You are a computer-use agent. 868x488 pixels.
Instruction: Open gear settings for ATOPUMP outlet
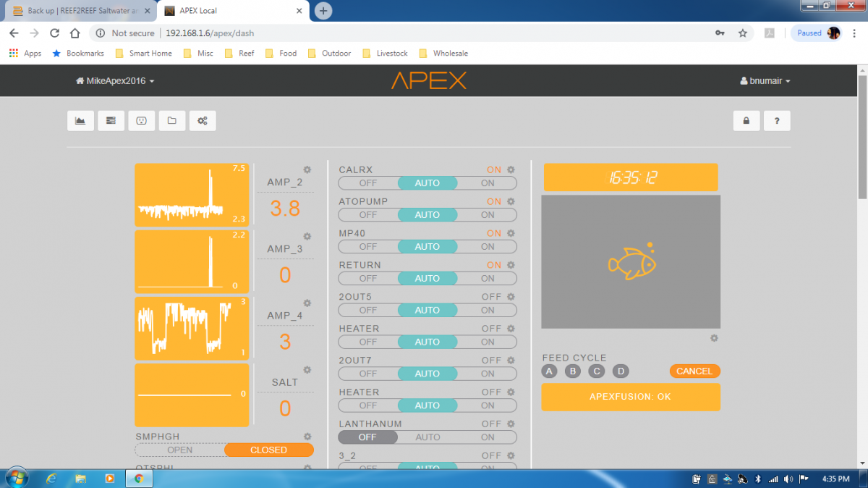pos(511,201)
